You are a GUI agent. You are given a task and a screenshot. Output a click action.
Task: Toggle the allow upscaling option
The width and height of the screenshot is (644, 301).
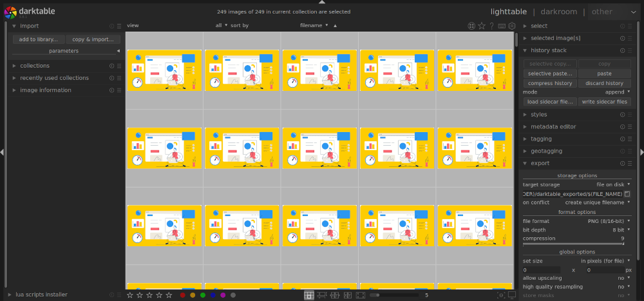coord(577,278)
